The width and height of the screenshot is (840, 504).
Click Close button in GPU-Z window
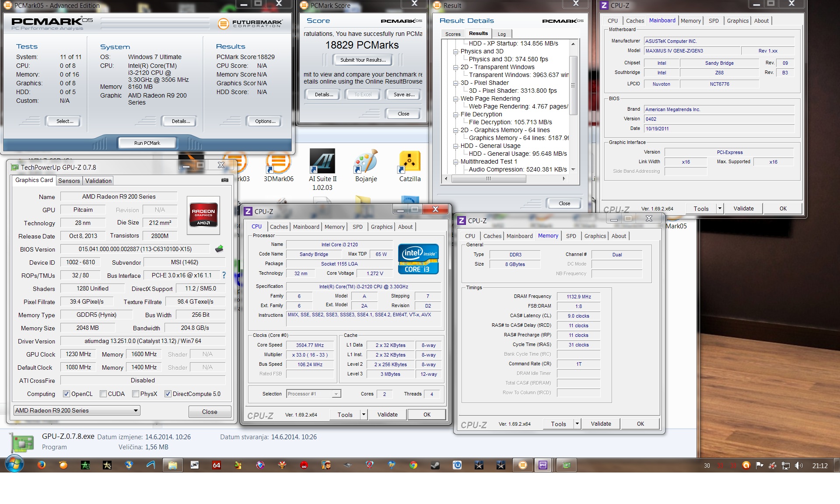pos(210,412)
